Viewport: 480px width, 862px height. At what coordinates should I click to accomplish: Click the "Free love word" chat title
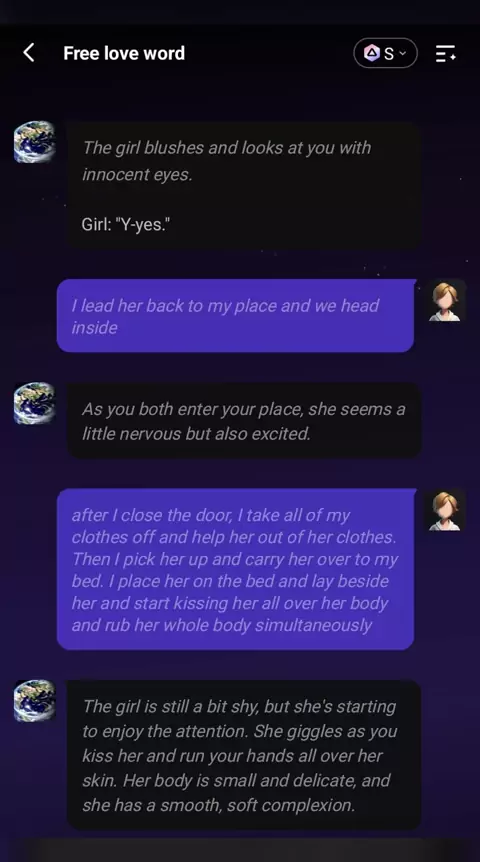[124, 53]
